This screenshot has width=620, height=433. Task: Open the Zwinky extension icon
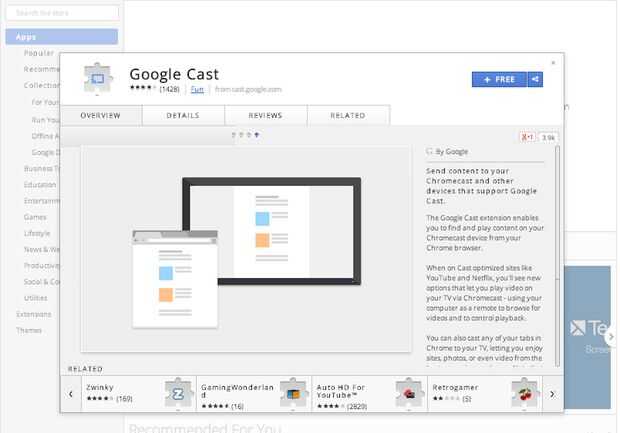point(178,393)
